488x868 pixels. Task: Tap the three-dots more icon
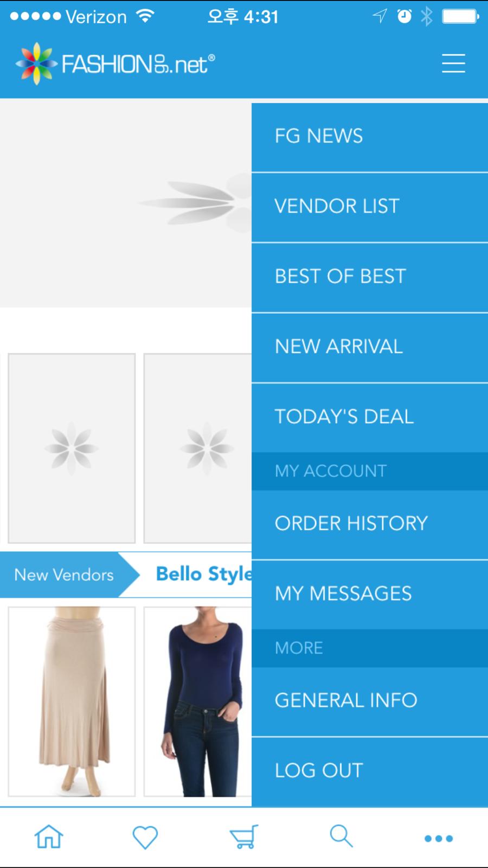439,839
